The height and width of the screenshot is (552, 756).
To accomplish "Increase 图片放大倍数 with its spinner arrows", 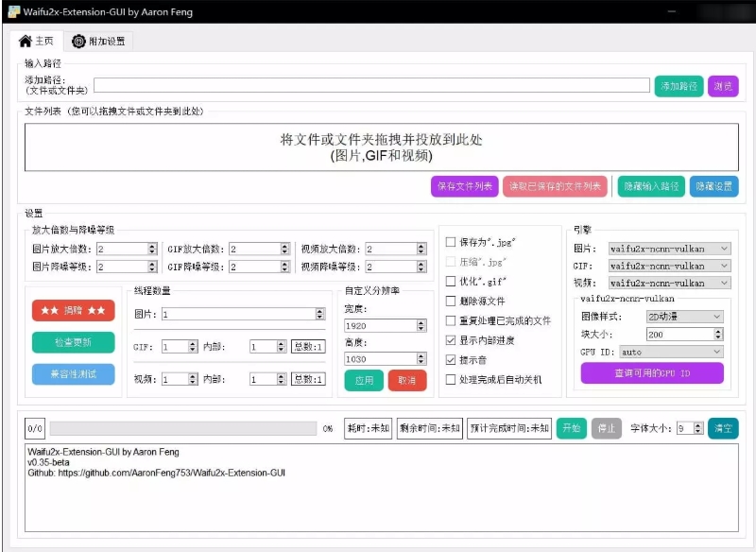I will (152, 246).
